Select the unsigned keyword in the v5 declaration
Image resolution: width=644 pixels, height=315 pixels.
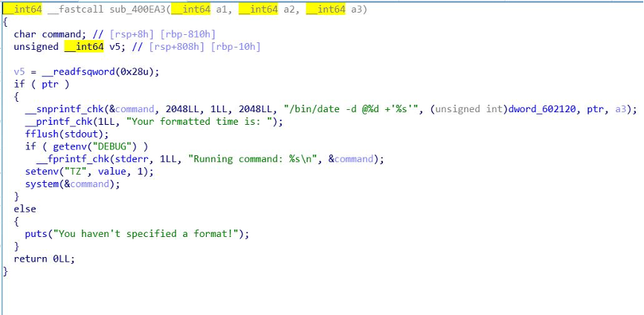pos(36,47)
